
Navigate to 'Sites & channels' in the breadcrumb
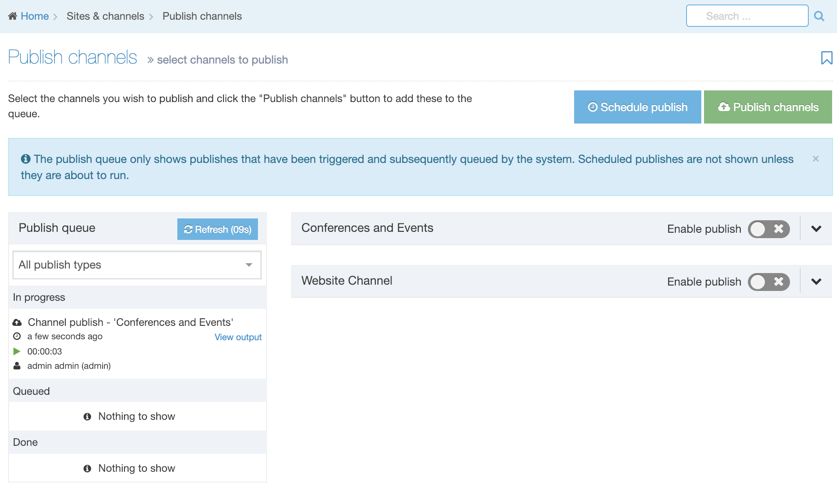[105, 16]
